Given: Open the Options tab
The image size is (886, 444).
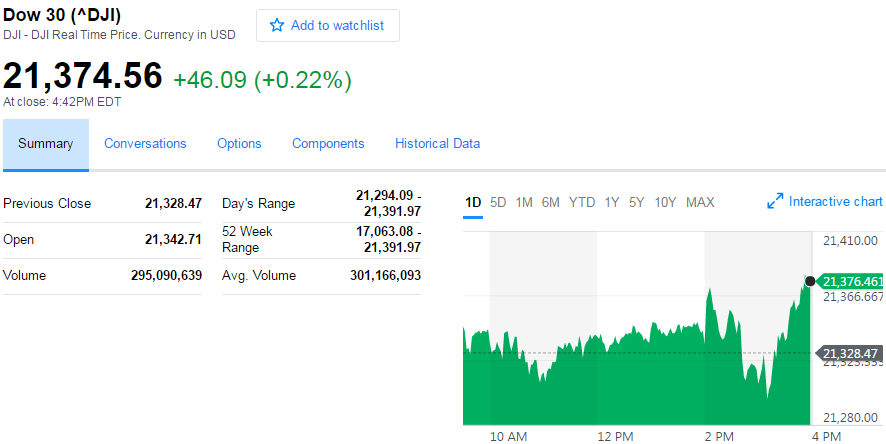Looking at the screenshot, I should point(239,143).
